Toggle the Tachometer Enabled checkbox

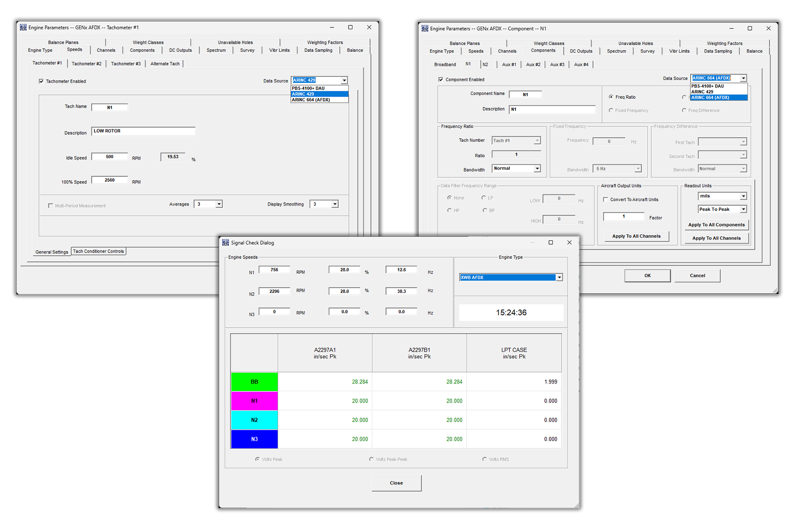tap(41, 81)
